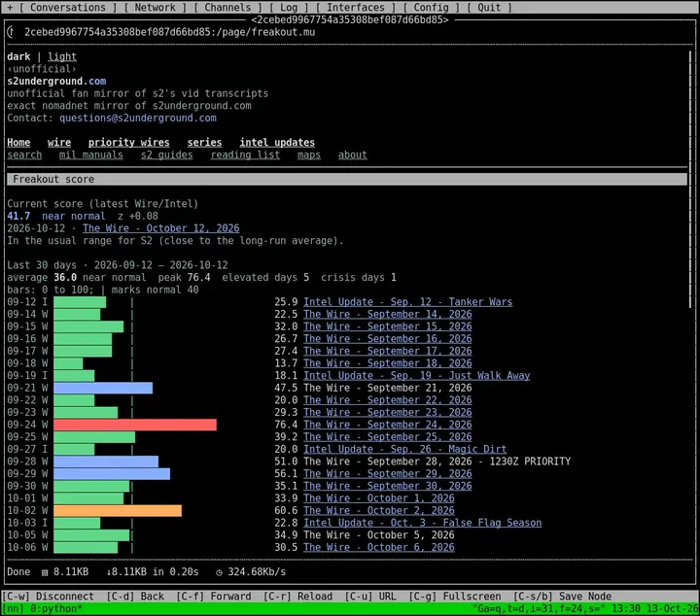The image size is (700, 616).
Task: Click the page scrollbar on right edge
Action: (690, 179)
